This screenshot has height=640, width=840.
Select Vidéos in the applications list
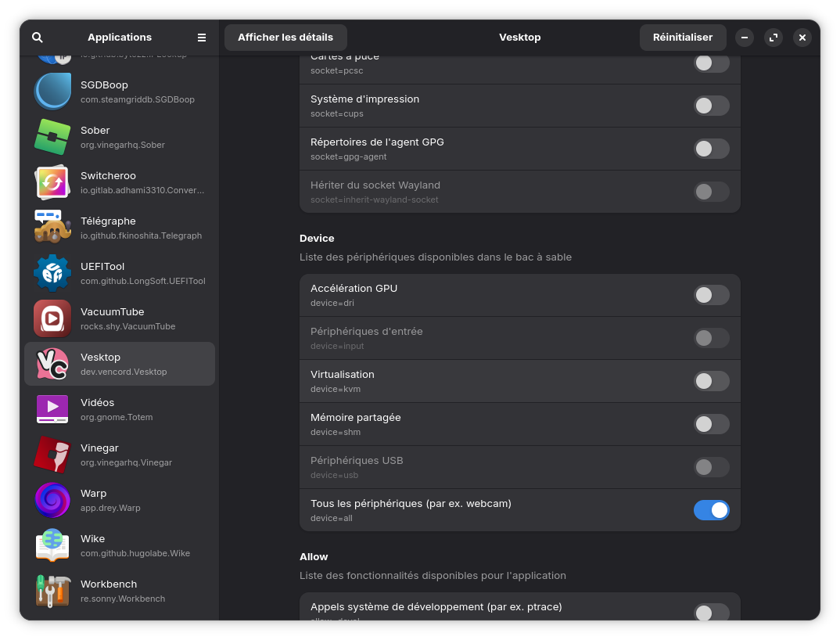click(x=120, y=409)
